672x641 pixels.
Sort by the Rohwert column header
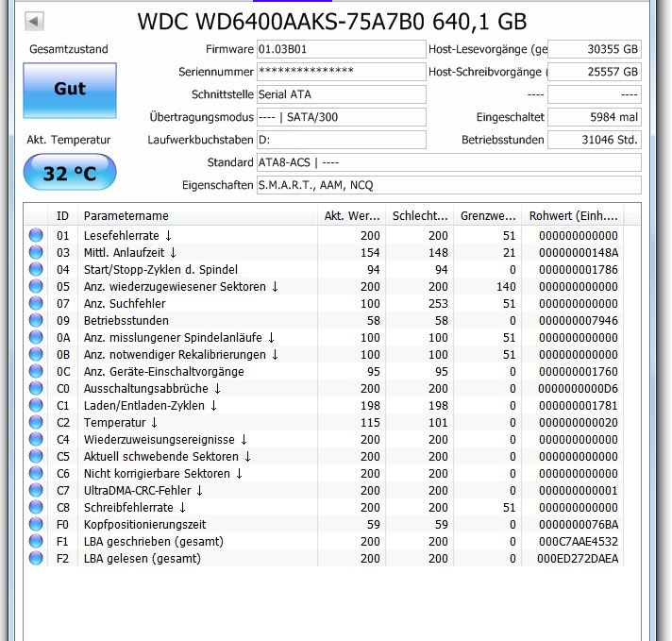[573, 215]
